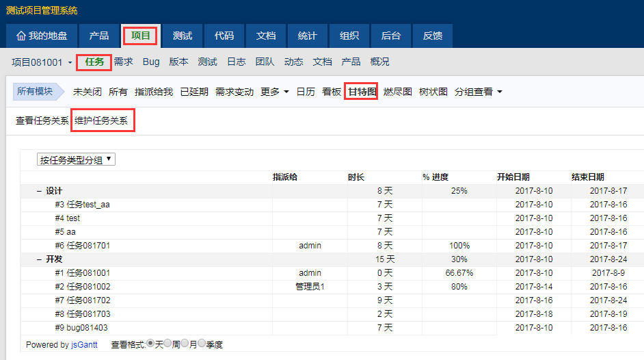Open task #6 任务081701 row
The image size is (644, 360).
point(82,246)
